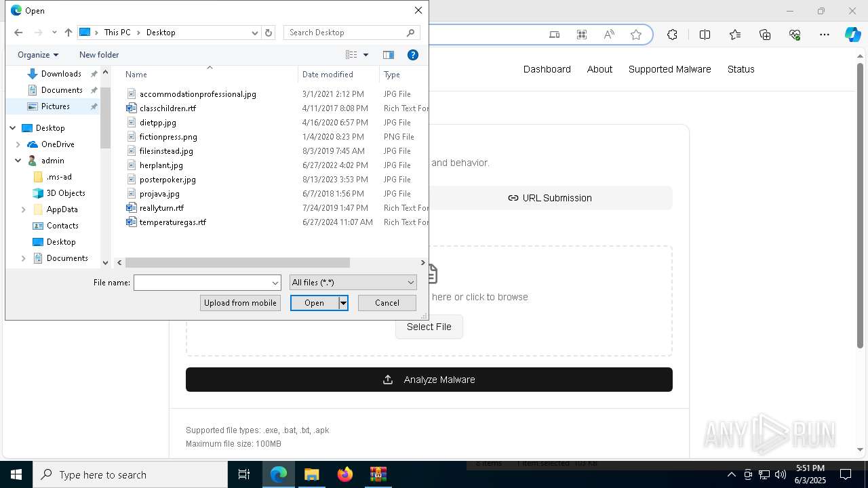Click the horizontal scrollbar of the file list

237,262
